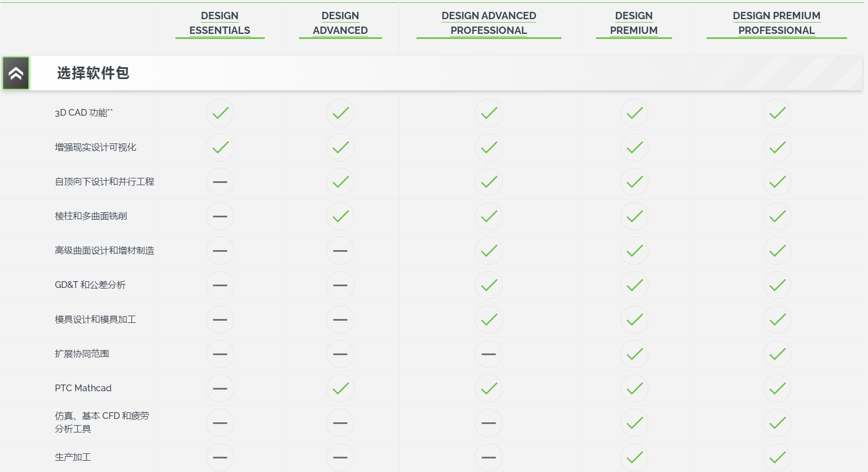Viewport: 868px width, 472px height.
Task: Collapse the 选择软件包 section with chevron icon
Action: pyautogui.click(x=16, y=73)
